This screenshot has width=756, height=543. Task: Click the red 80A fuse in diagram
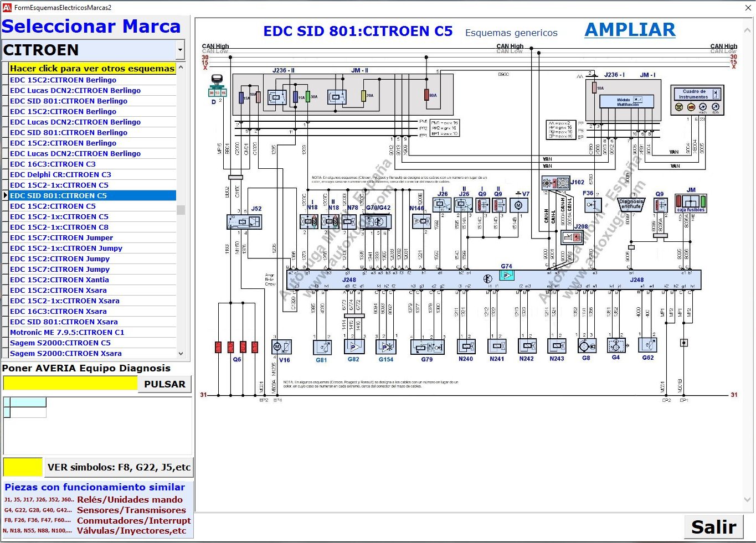coord(427,95)
